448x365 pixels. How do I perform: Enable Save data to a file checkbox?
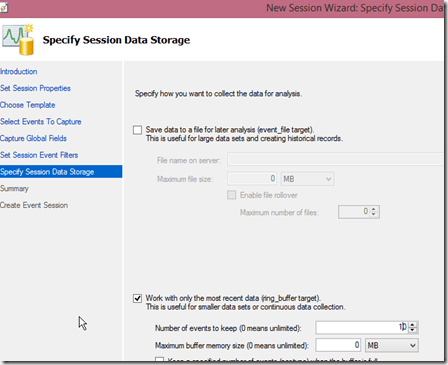coord(137,130)
